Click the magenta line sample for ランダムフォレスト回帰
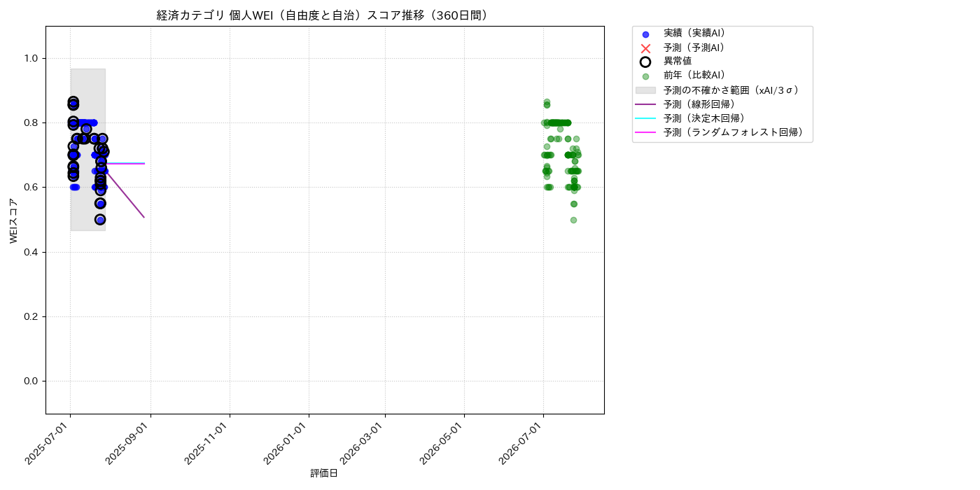 tap(645, 132)
